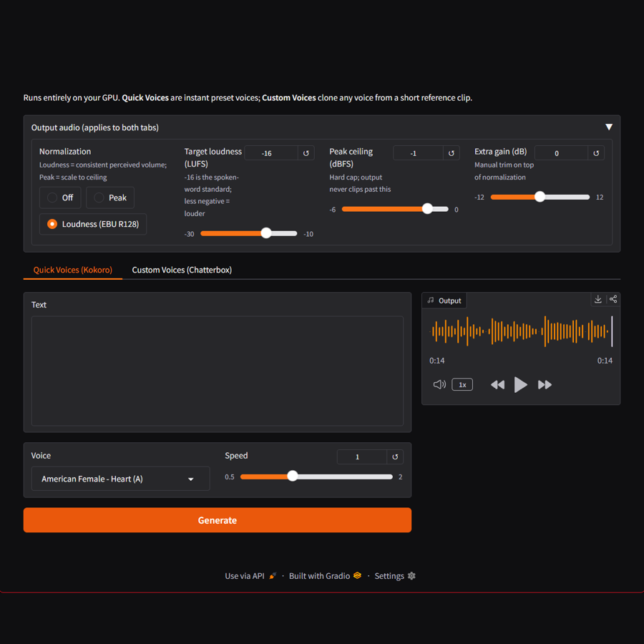Image resolution: width=644 pixels, height=644 pixels.
Task: Click the Output audio section title
Action: click(x=95, y=127)
